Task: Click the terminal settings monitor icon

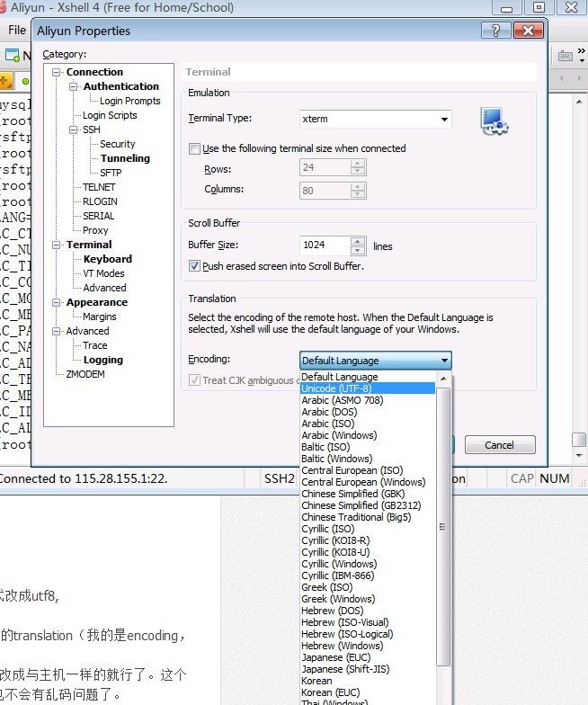Action: [x=494, y=120]
